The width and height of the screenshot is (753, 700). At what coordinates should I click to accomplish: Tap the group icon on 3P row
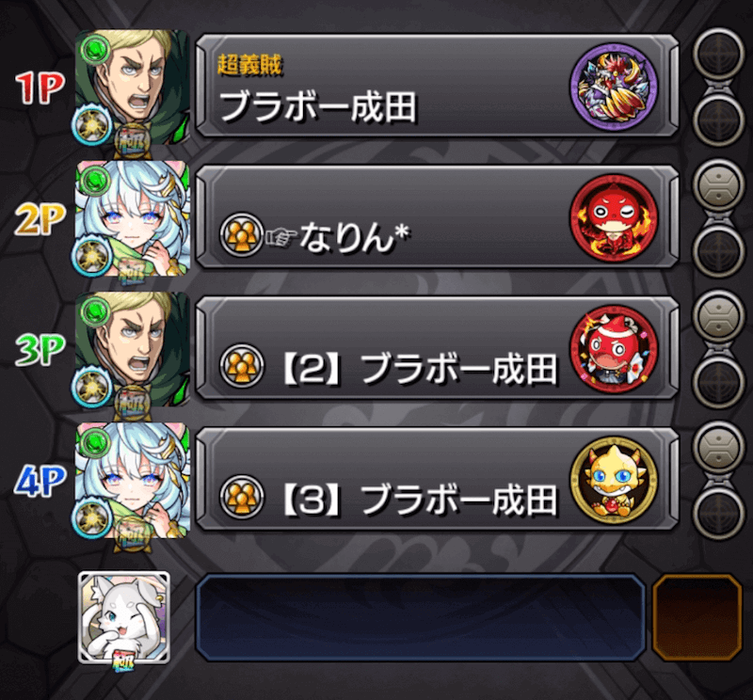coord(242,365)
